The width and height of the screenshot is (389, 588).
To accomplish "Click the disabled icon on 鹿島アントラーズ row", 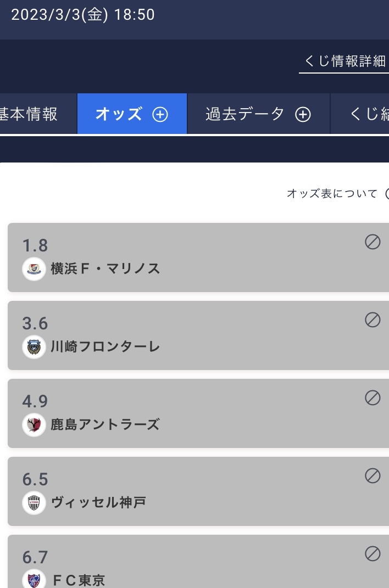I will click(373, 398).
